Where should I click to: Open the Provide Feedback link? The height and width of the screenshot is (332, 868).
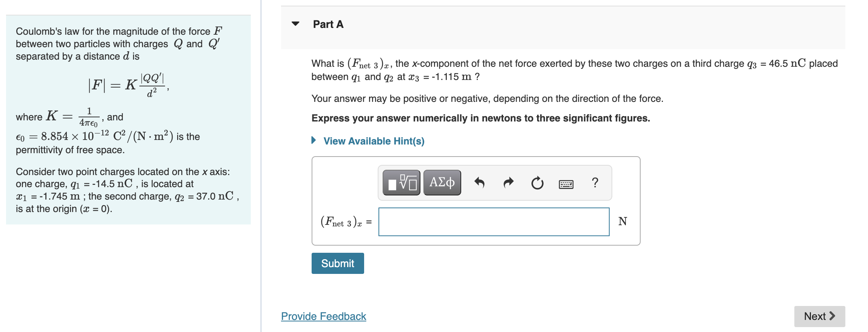click(x=323, y=316)
